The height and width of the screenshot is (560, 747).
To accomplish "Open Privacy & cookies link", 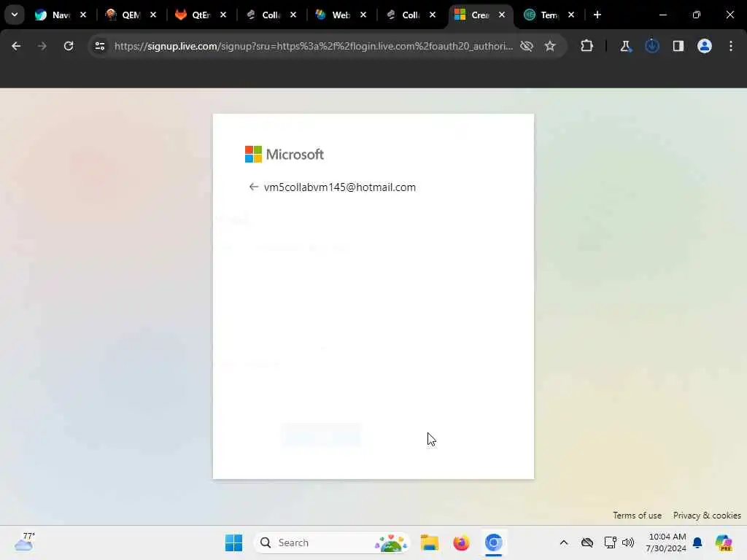I will pos(707,516).
